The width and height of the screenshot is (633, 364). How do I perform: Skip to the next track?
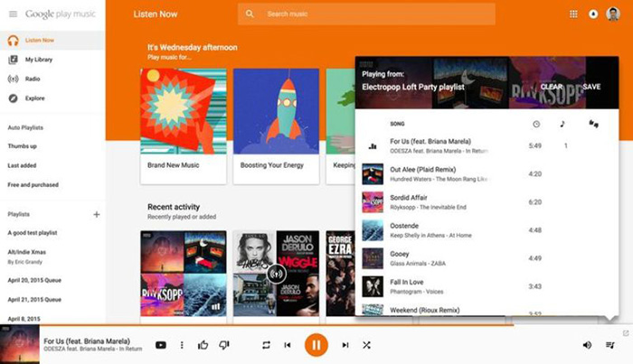pyautogui.click(x=345, y=345)
